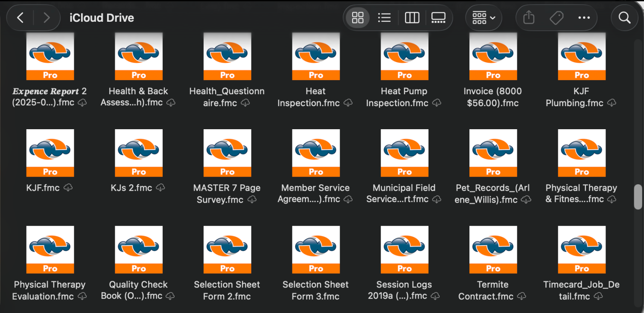
Task: Click the 'Invoice (8000 $56.00).fmc' name
Action: (x=493, y=97)
